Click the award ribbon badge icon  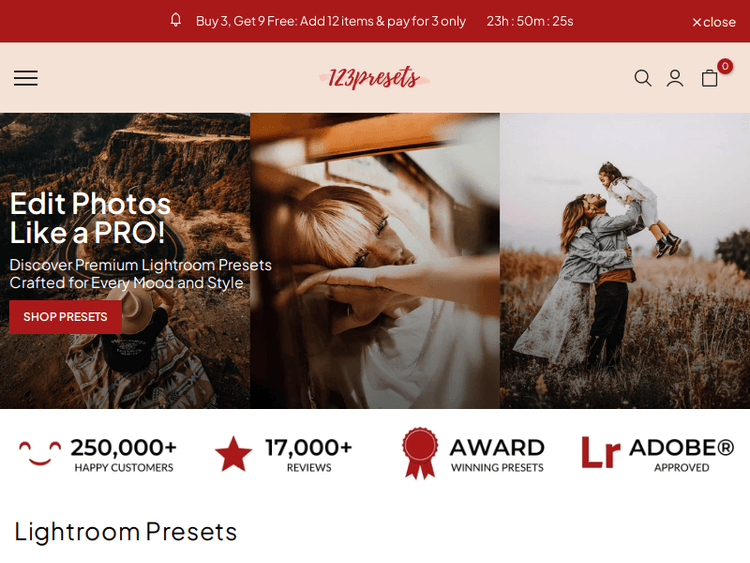[x=420, y=453]
